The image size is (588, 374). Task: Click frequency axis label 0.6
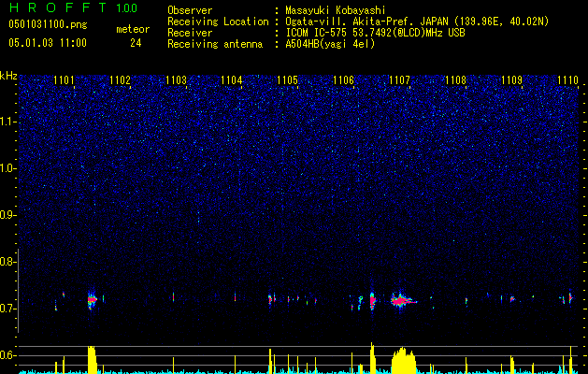7,355
